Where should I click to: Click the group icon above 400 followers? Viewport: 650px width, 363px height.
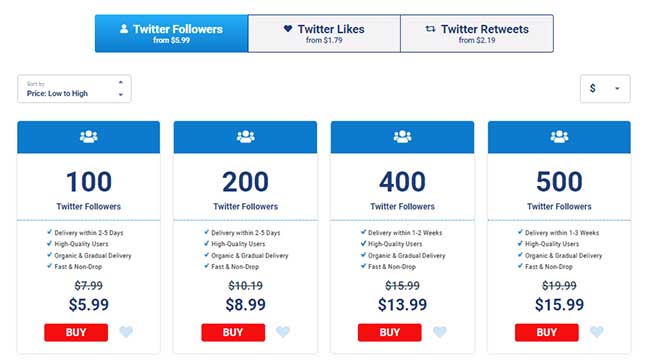[x=402, y=136]
